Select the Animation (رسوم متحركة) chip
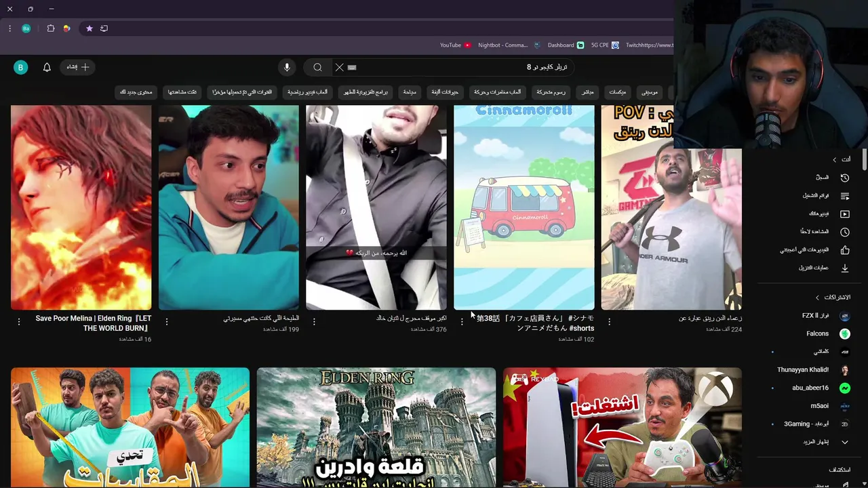868x488 pixels. tap(551, 91)
